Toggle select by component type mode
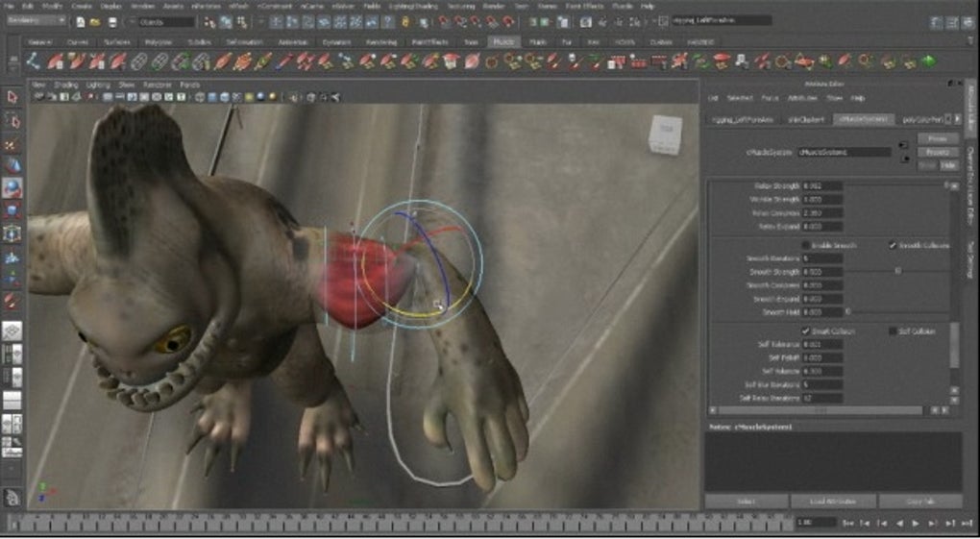 point(241,22)
